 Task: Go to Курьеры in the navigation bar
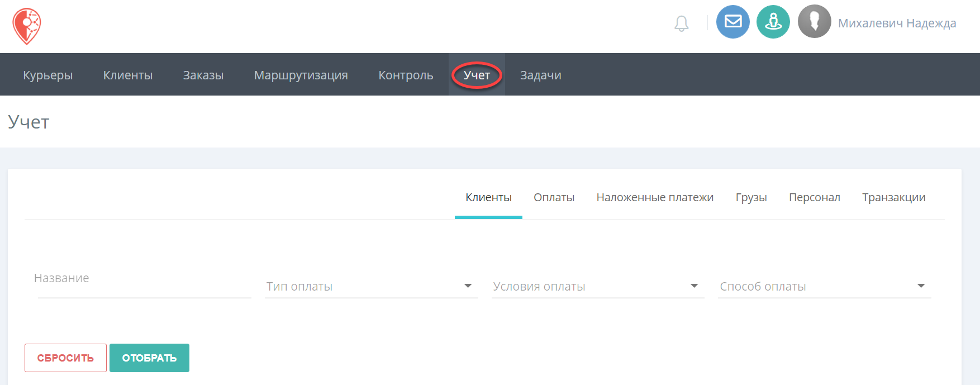tap(48, 75)
